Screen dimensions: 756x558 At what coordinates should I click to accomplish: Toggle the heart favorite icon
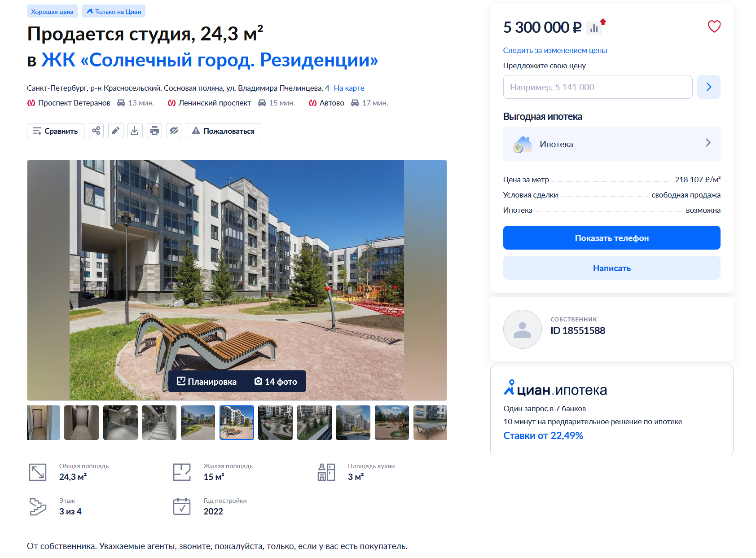(714, 26)
